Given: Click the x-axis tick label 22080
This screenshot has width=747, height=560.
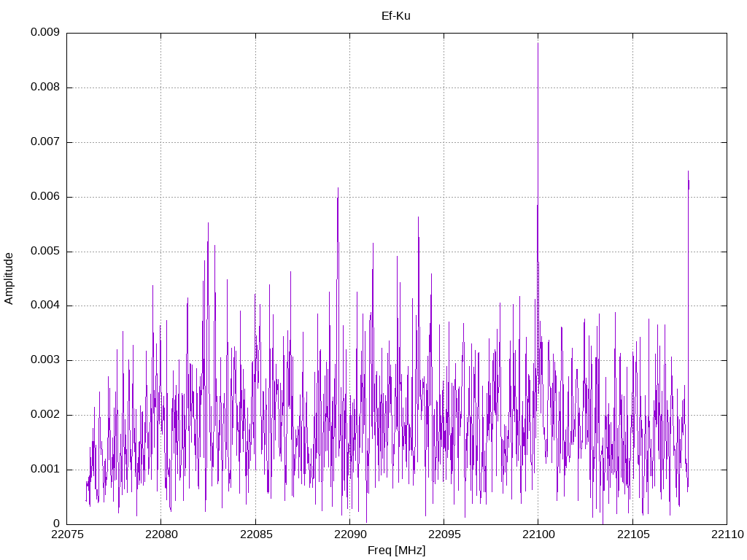Looking at the screenshot, I should coord(161,534).
